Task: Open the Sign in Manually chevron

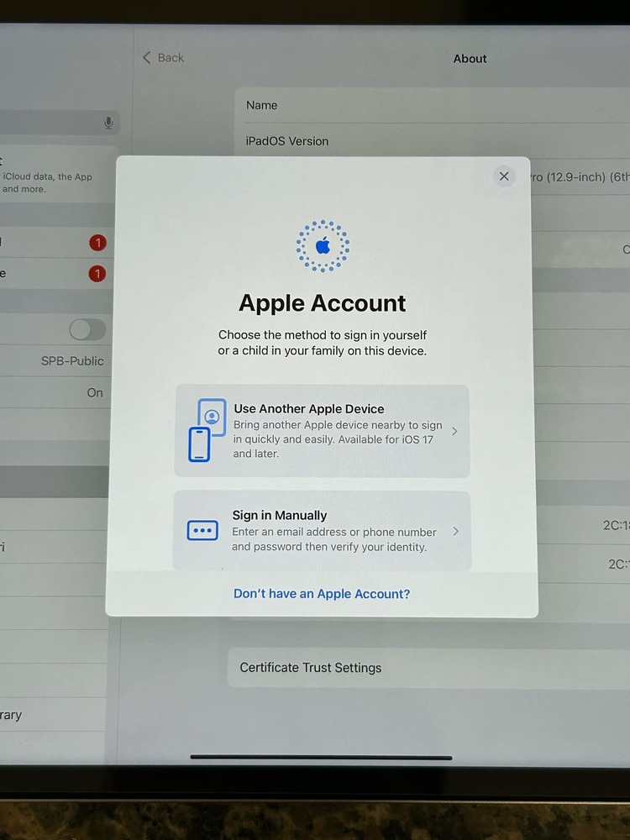Action: click(455, 531)
